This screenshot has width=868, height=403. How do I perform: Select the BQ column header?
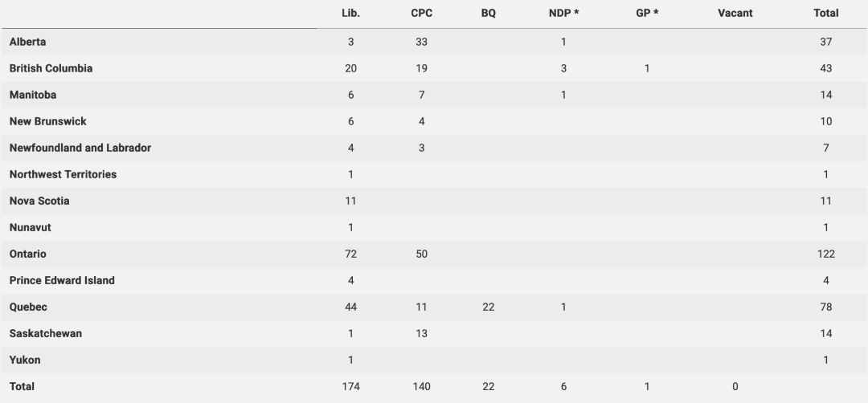point(489,13)
